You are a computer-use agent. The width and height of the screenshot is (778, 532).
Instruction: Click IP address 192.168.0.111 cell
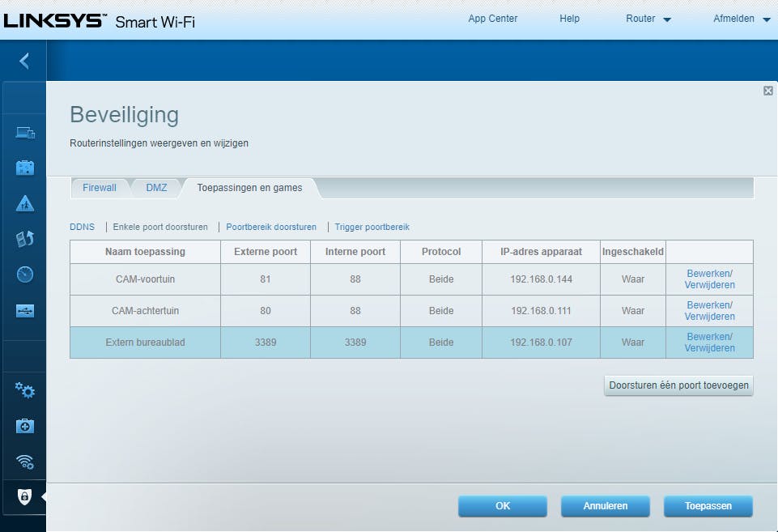click(541, 311)
